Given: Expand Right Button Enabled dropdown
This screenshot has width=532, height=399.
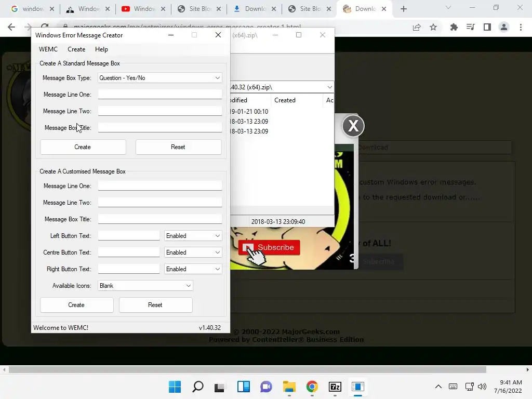Looking at the screenshot, I should point(193,269).
